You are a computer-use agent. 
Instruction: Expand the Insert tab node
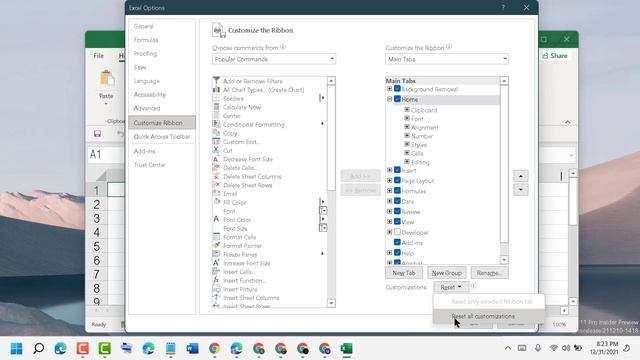coord(389,170)
